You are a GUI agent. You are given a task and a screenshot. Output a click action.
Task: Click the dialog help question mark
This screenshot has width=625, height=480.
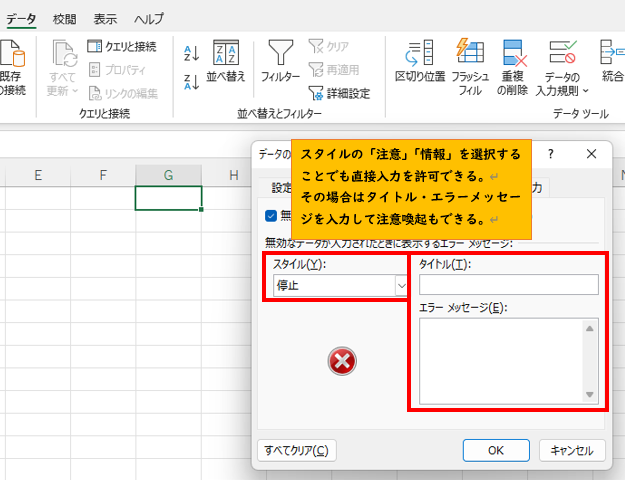[x=550, y=153]
